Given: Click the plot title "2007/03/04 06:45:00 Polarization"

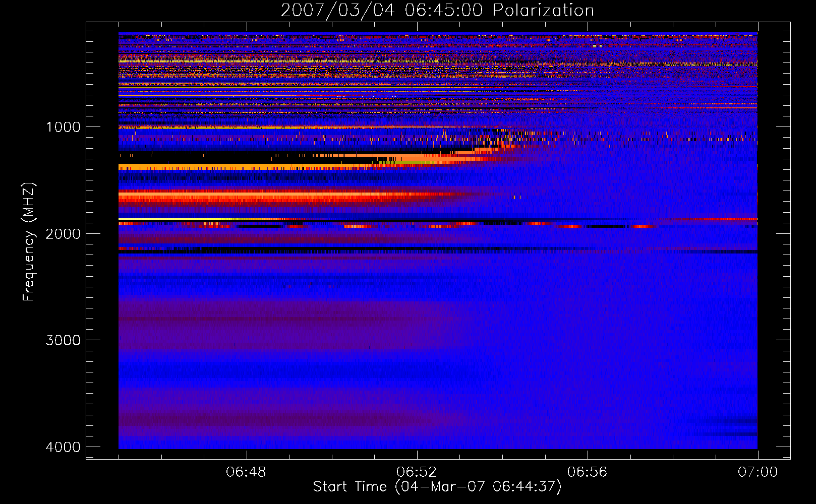Looking at the screenshot, I should coord(437,11).
